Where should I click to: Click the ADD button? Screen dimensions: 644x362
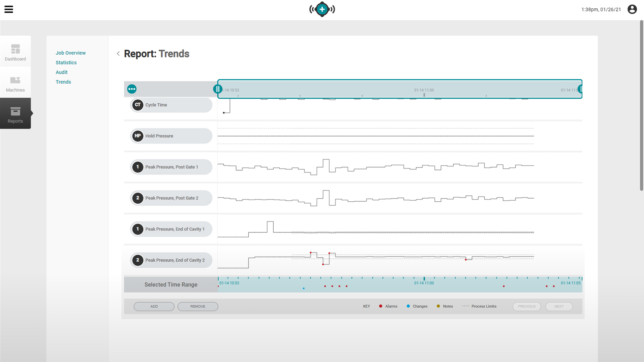tap(154, 306)
